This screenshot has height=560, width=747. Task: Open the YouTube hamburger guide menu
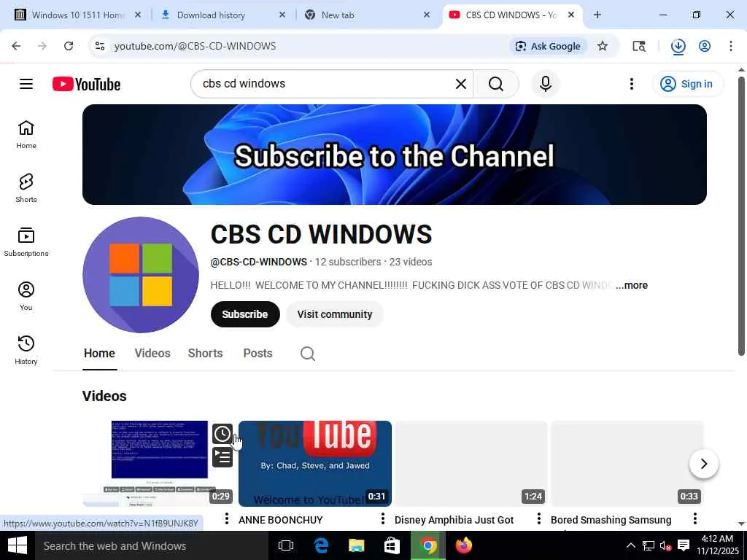pos(26,85)
